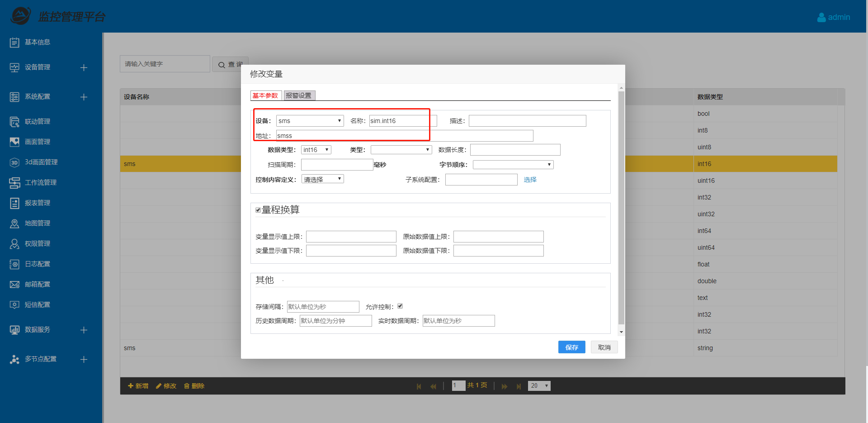Open the 字节顺序 dropdown
Screen dimensions: 868x423
tap(513, 165)
